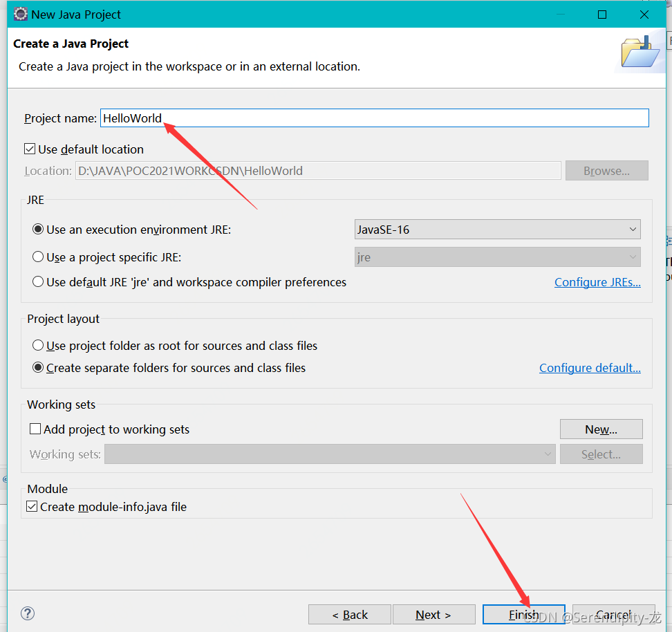Click Finish to create the project

click(x=524, y=615)
